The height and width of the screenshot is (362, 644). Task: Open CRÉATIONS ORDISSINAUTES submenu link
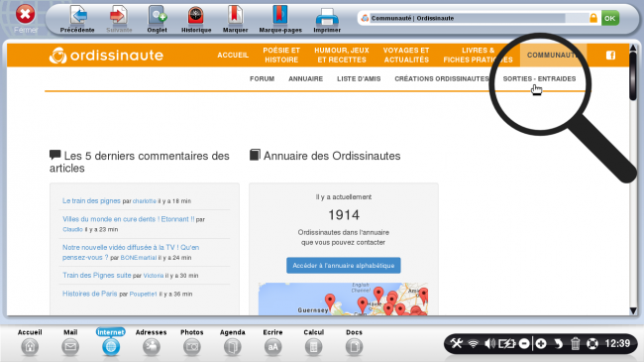(442, 79)
